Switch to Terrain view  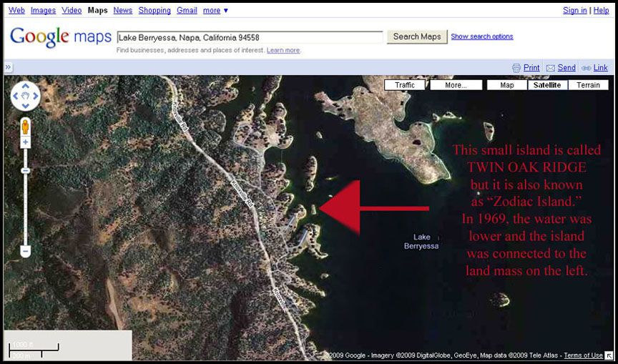tap(588, 85)
